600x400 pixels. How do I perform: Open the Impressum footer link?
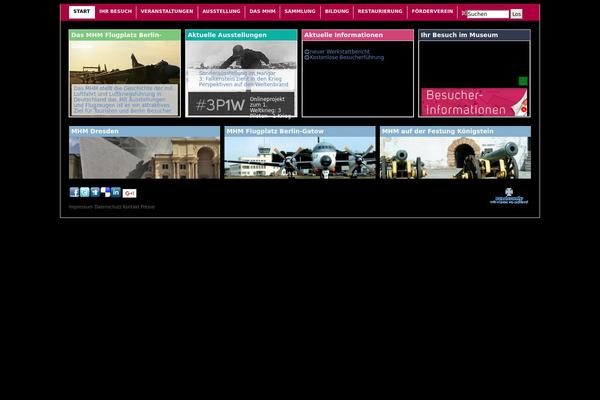point(81,207)
